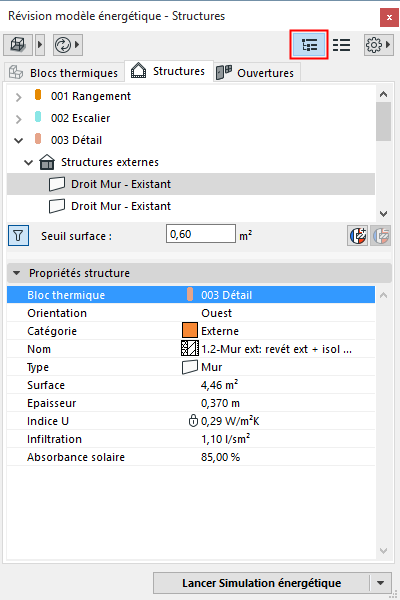The height and width of the screenshot is (600, 400).
Task: Close the Révision modèle énergétique window
Action: click(x=389, y=17)
